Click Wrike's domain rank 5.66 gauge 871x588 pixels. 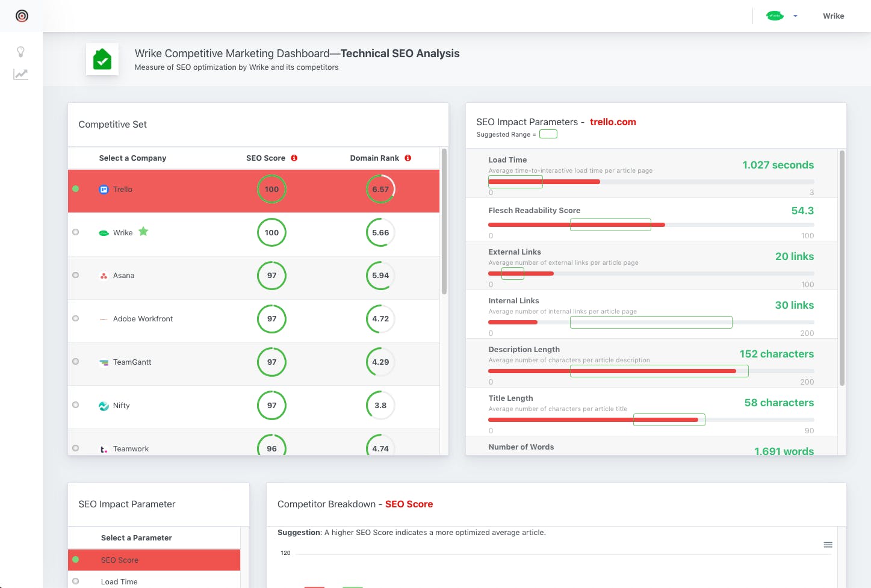click(x=380, y=232)
